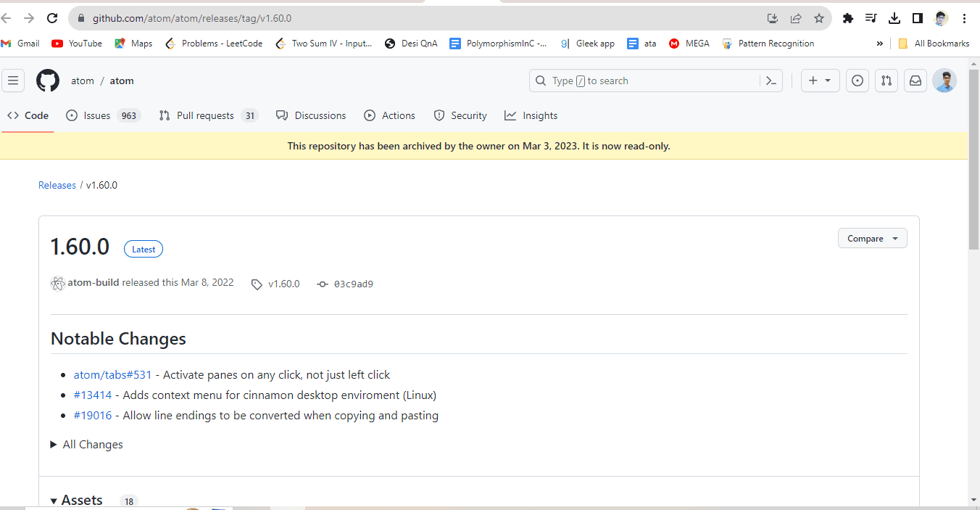The image size is (980, 510).
Task: Open the Releases breadcrumb link
Action: coord(57,185)
